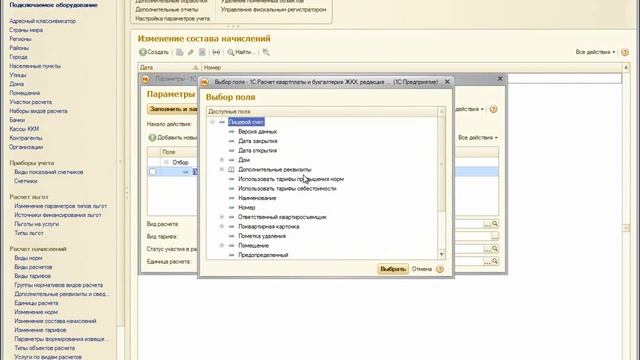The width and height of the screenshot is (640, 360).
Task: Expand the Дом field node
Action: pos(222,160)
